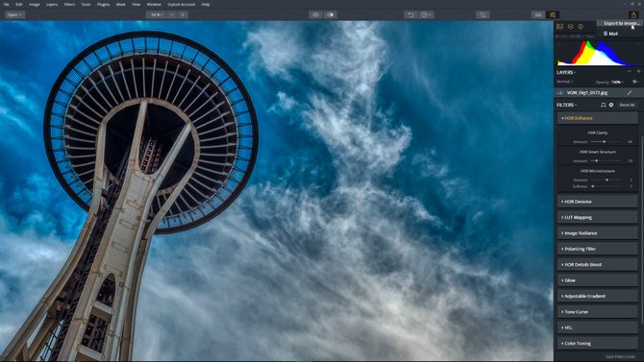Screen dimensions: 644x362
Task: Adjust HDR Microstructure Amount slider
Action: click(x=606, y=180)
